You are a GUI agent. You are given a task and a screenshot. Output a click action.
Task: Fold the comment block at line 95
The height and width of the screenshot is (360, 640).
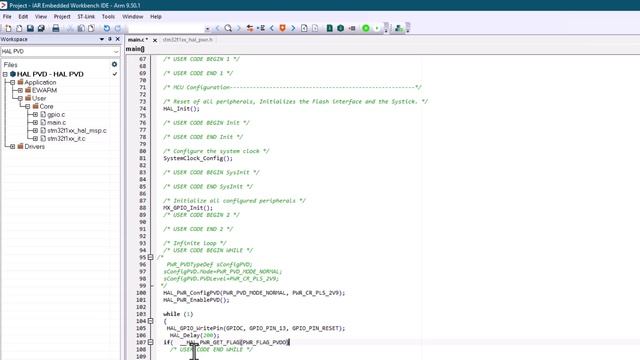coord(150,257)
